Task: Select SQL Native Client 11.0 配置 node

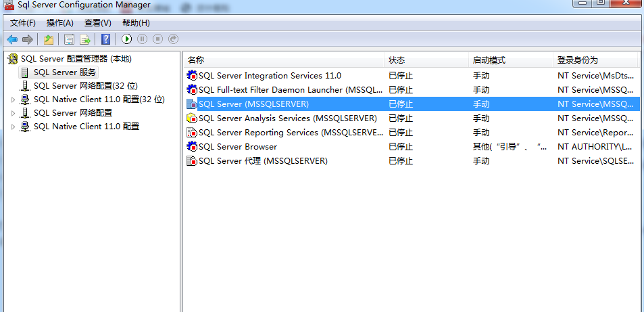Action: point(86,127)
